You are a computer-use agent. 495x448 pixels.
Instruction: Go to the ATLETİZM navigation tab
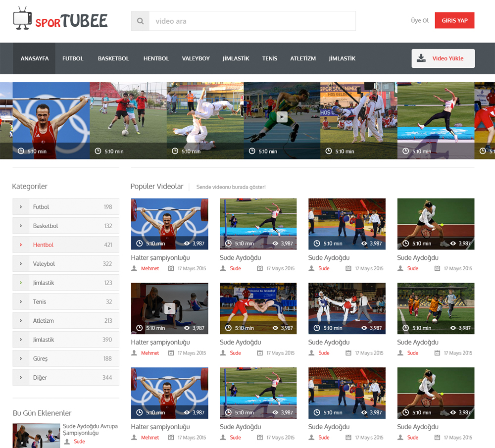[303, 58]
